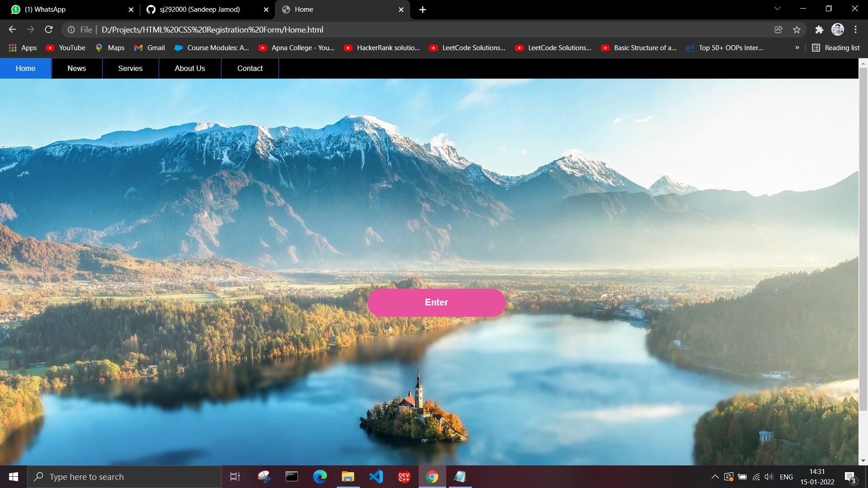Open Windows Start menu
Viewport: 868px width, 488px height.
14,477
